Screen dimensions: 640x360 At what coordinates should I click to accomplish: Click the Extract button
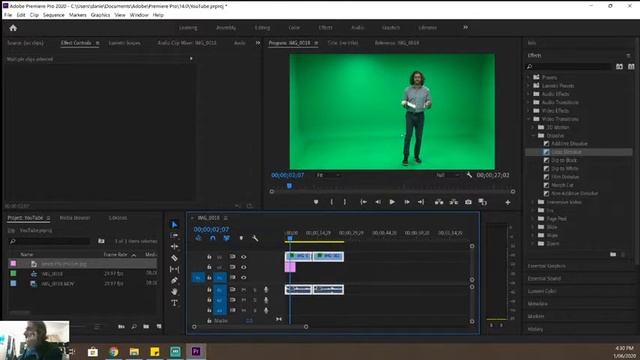(453, 202)
